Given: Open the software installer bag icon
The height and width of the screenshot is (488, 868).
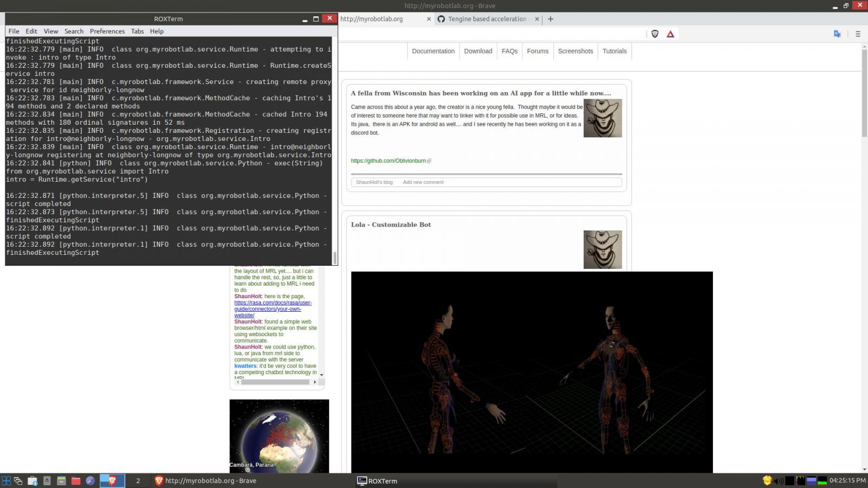Looking at the screenshot, I should (x=33, y=480).
